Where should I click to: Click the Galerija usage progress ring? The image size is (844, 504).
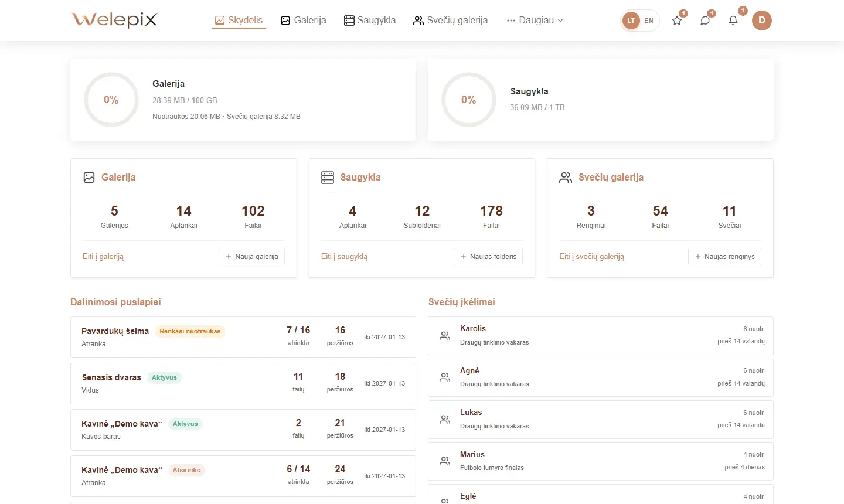111,100
